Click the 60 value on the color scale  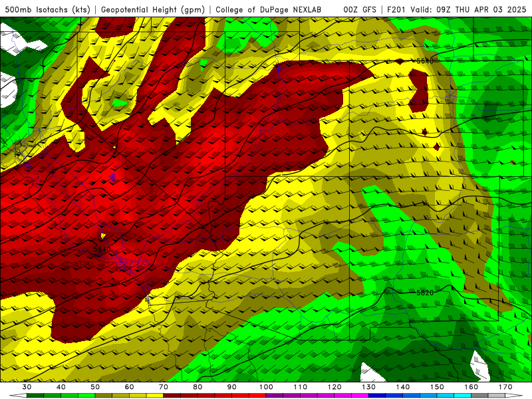tap(129, 387)
